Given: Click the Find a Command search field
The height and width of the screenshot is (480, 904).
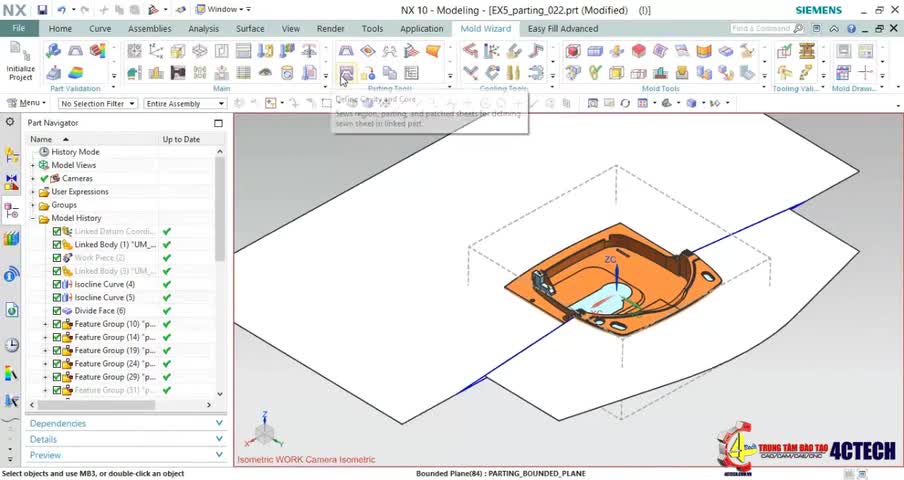Looking at the screenshot, I should point(767,28).
